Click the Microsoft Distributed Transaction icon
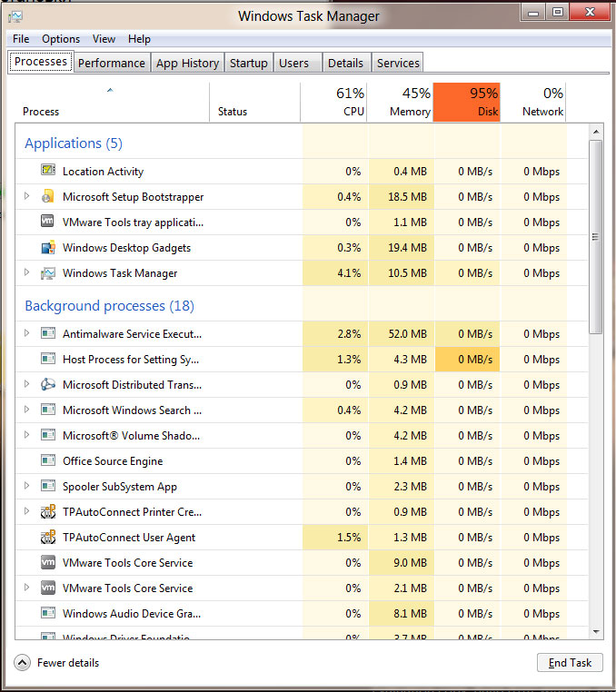Image resolution: width=616 pixels, height=692 pixels. click(48, 384)
